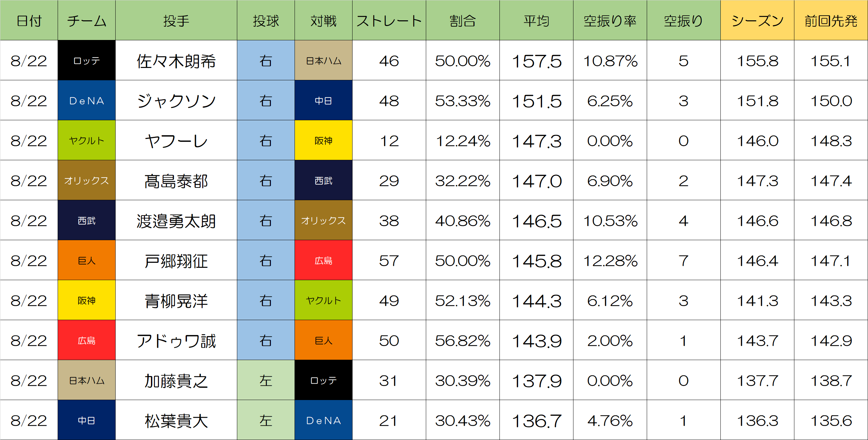Image resolution: width=868 pixels, height=440 pixels.
Task: Click the pitcher cell 松葉貴大
Action: (x=176, y=420)
